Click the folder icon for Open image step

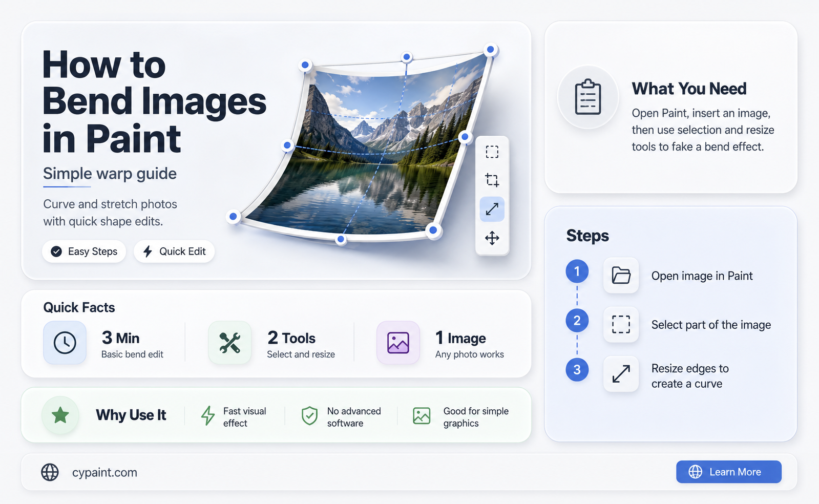[621, 276]
